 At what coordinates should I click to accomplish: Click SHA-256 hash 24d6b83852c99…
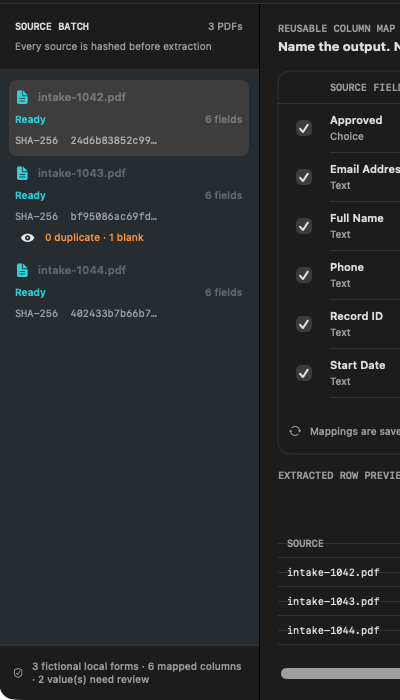(113, 141)
